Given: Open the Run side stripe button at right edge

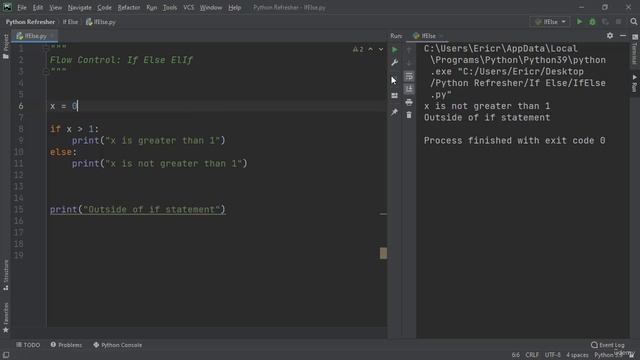Looking at the screenshot, I should (x=635, y=83).
